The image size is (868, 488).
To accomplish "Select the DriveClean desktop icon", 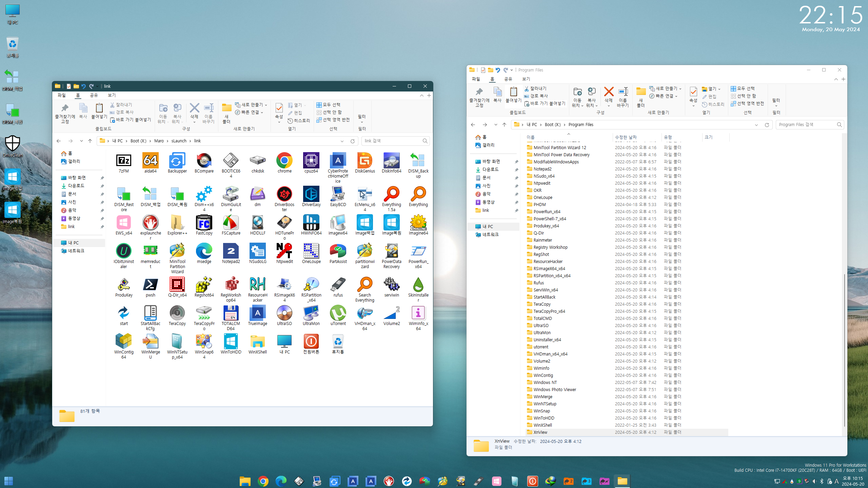I will pyautogui.click(x=13, y=143).
